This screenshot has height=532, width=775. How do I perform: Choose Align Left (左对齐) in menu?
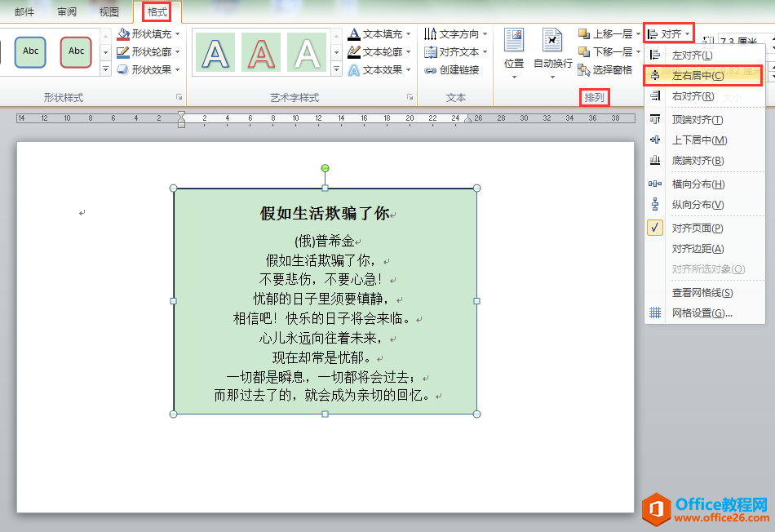pos(692,55)
